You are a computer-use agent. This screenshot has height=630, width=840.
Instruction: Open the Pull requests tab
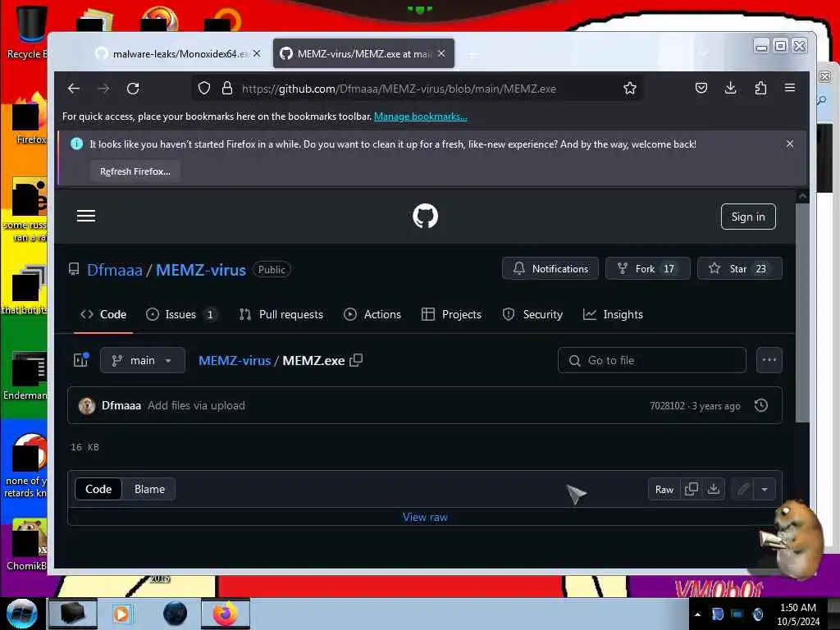coord(281,314)
